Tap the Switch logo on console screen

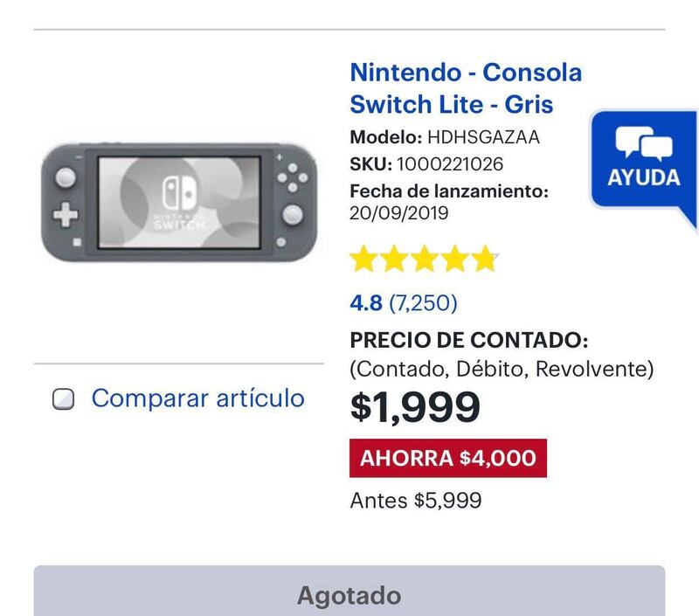[179, 193]
